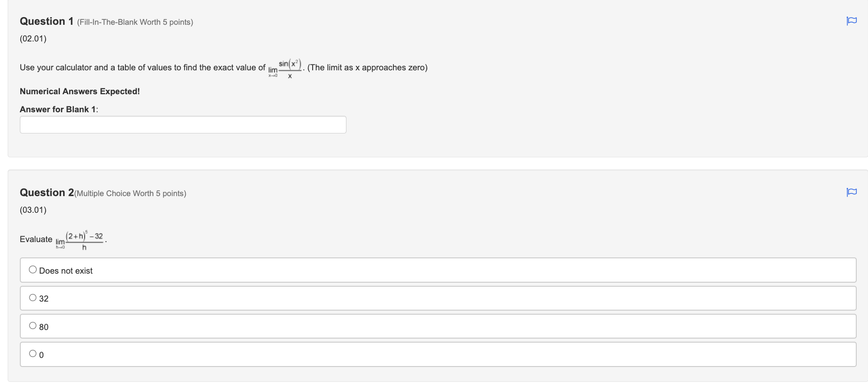Select the answer option 32
The height and width of the screenshot is (385, 868).
[x=32, y=297]
